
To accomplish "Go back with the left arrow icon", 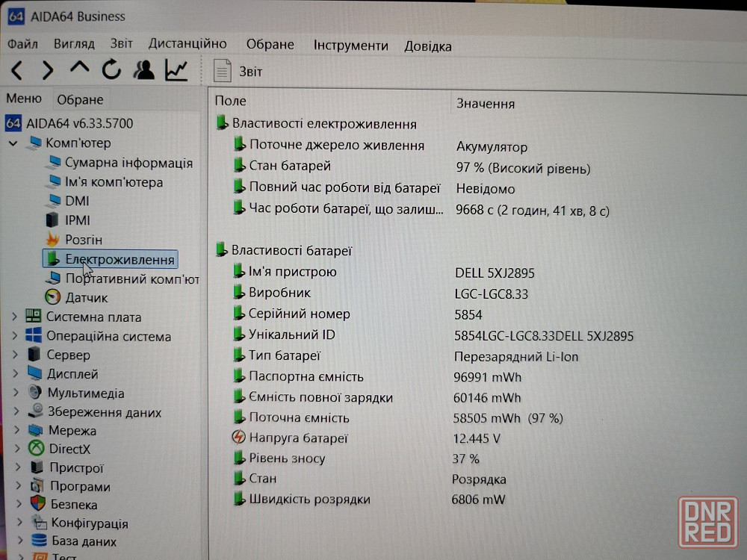I will click(17, 70).
